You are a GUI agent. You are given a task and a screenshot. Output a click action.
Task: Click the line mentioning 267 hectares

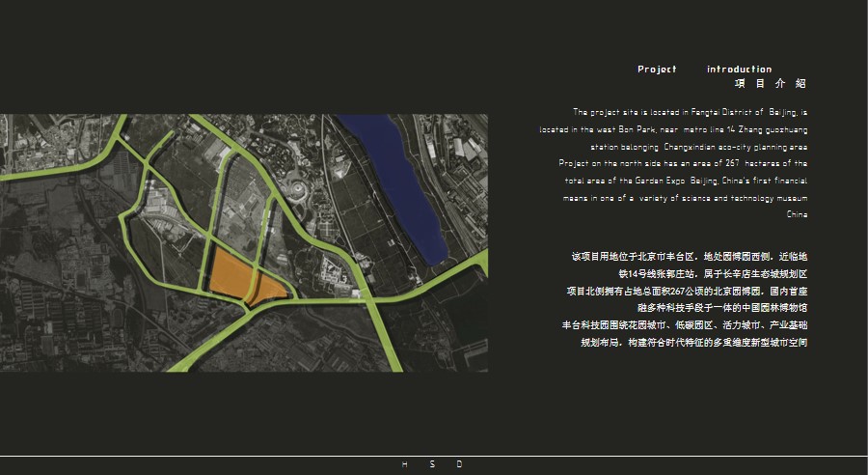click(x=683, y=163)
